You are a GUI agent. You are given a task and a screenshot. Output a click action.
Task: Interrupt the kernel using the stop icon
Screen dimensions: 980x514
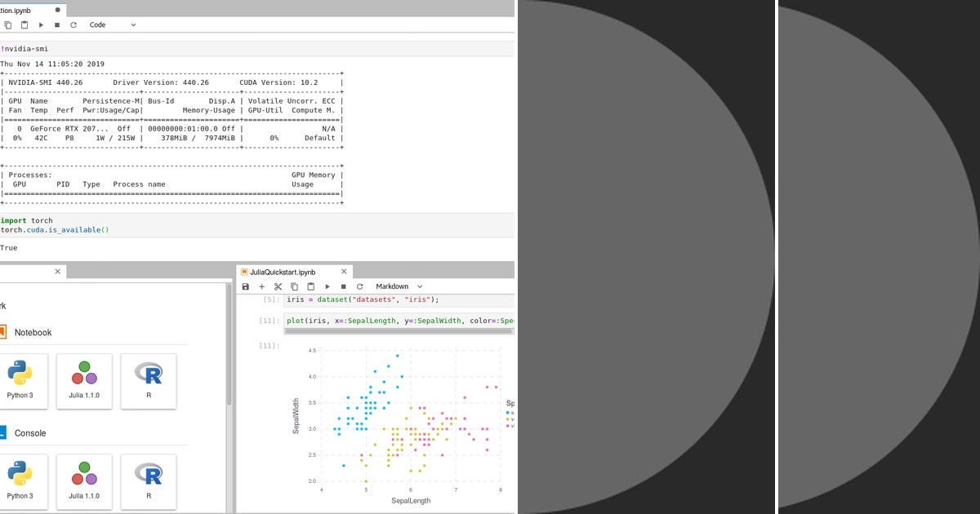point(56,24)
